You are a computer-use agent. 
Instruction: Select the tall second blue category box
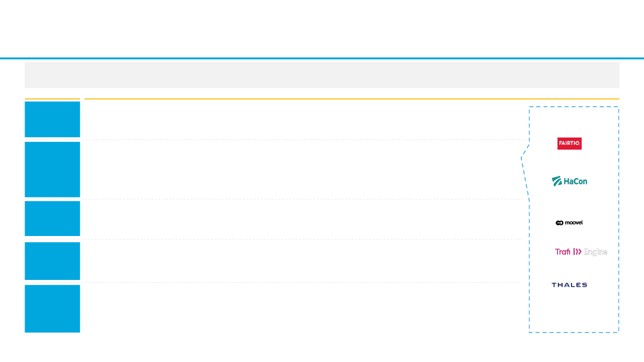click(x=52, y=169)
